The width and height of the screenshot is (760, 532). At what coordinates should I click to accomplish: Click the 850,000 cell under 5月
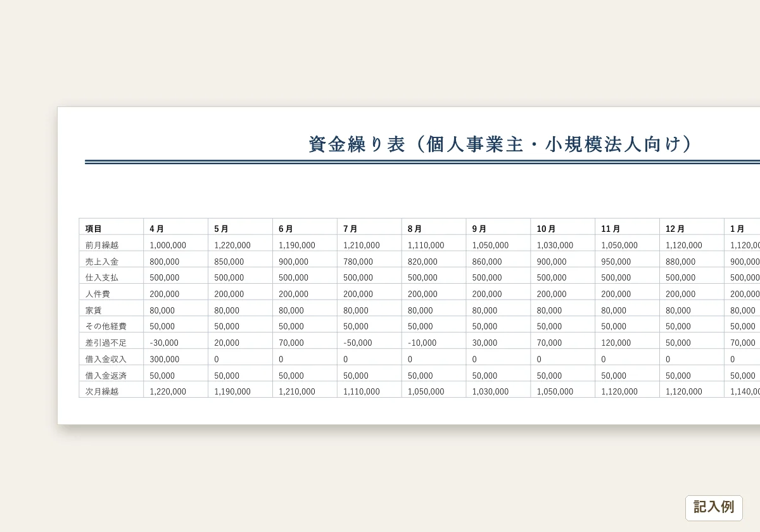pos(241,260)
